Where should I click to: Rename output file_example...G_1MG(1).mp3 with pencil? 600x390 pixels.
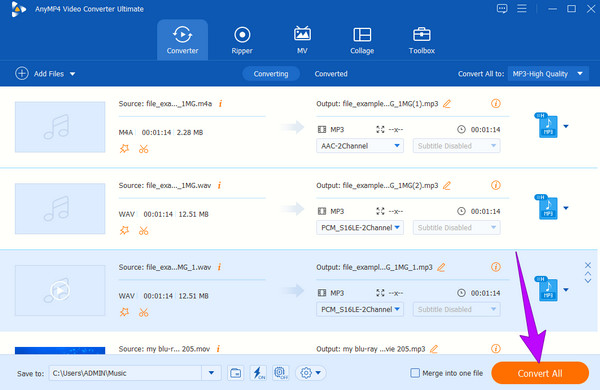tap(447, 103)
